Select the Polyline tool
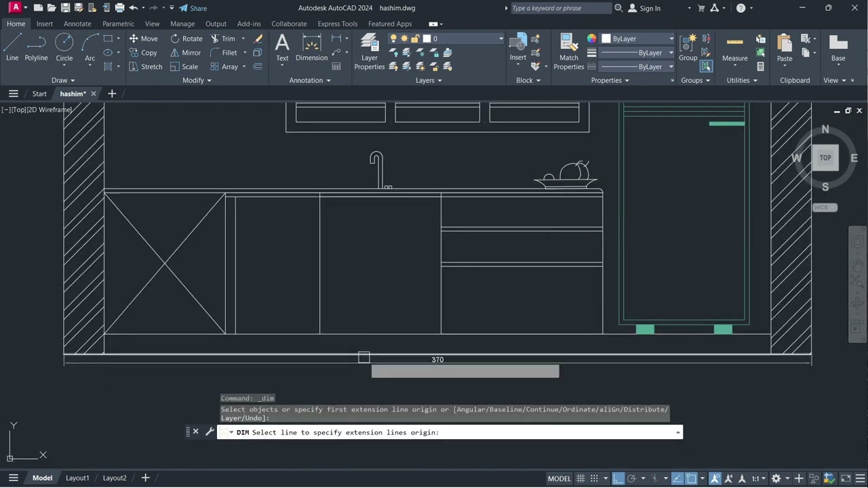The height and width of the screenshot is (488, 868). [37, 47]
